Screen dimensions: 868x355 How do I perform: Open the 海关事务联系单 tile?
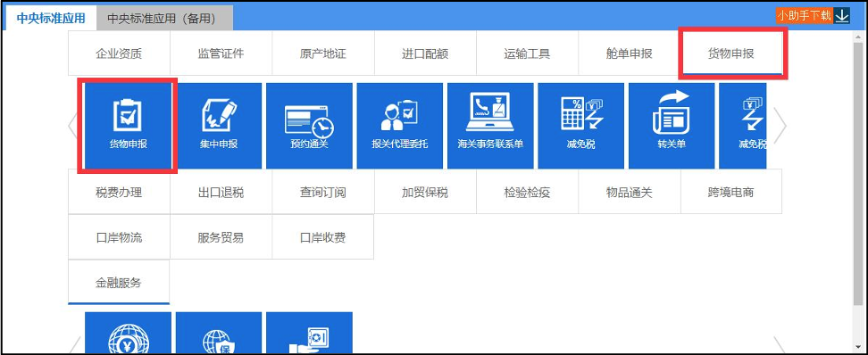pyautogui.click(x=490, y=126)
